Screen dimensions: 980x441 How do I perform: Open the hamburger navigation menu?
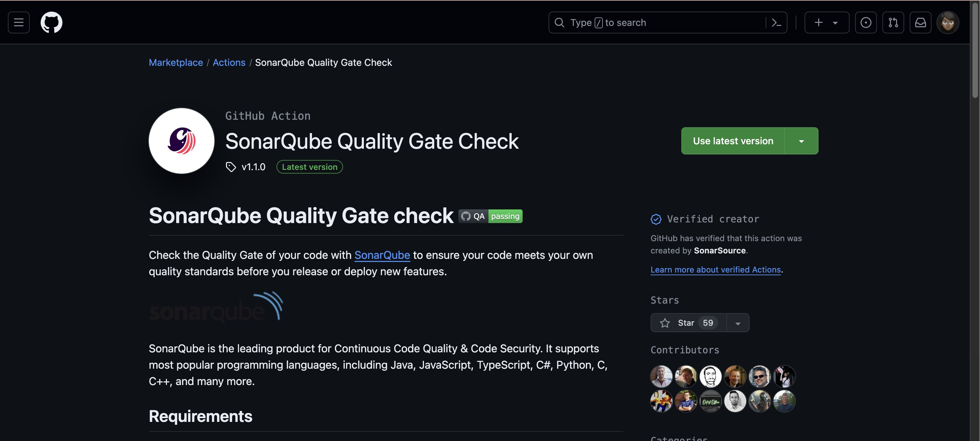pyautogui.click(x=19, y=23)
